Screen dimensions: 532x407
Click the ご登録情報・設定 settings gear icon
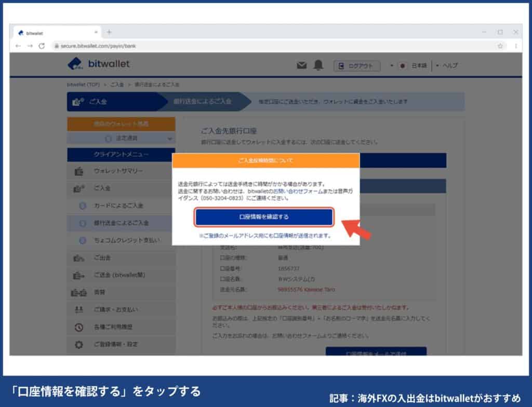point(79,344)
